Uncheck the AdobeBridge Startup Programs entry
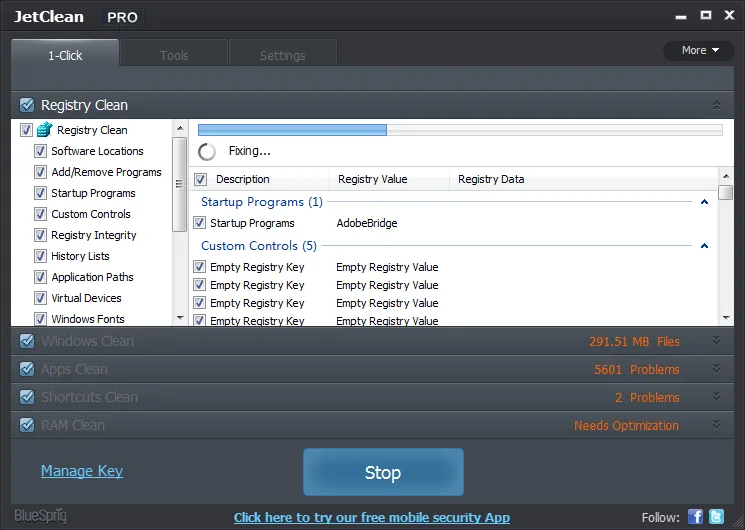Viewport: 745px width, 530px height. pyautogui.click(x=200, y=222)
